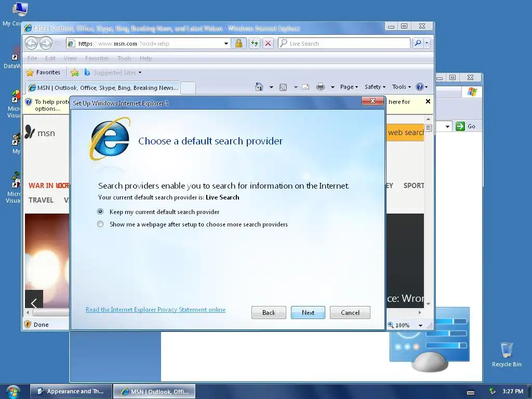Click the SPORT heading on MSN page
The width and height of the screenshot is (532, 399).
(414, 185)
